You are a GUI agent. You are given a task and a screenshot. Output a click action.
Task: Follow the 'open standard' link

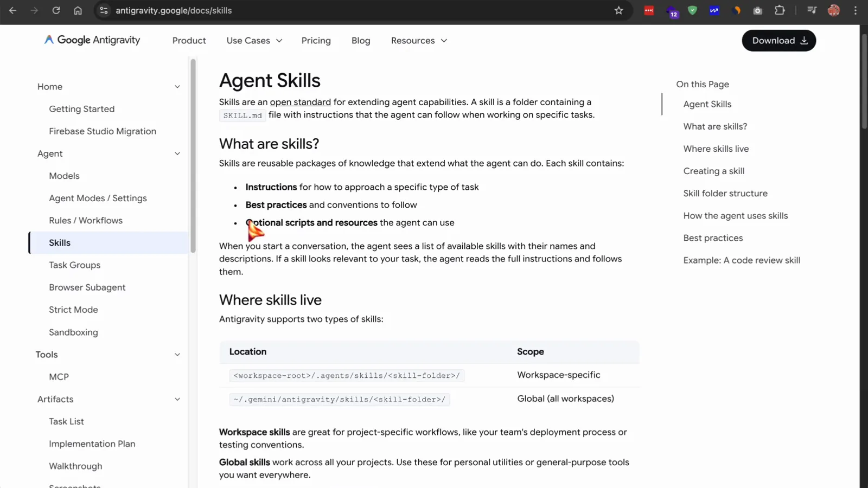(x=300, y=102)
